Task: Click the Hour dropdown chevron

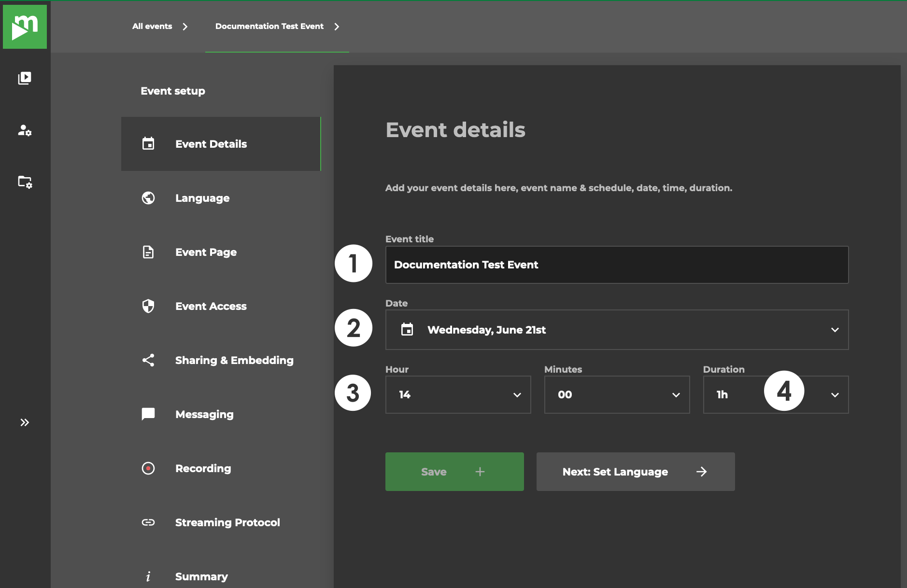Action: pos(517,395)
